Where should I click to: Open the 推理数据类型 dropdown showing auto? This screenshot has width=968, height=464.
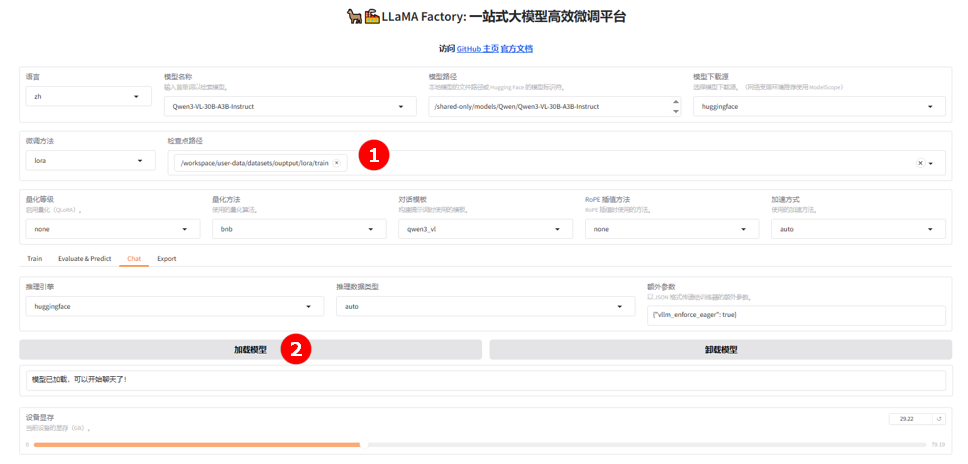pyautogui.click(x=485, y=306)
